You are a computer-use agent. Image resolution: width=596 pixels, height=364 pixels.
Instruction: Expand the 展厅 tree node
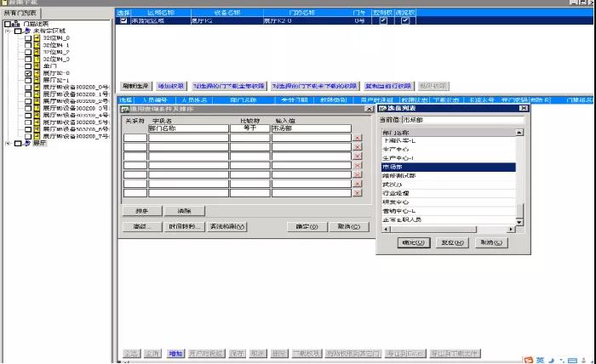tap(8, 143)
